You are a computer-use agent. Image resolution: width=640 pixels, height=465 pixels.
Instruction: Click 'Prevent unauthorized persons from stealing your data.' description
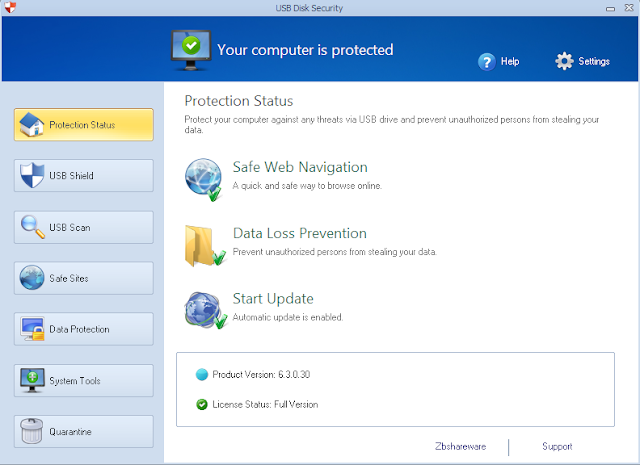[x=335, y=252]
